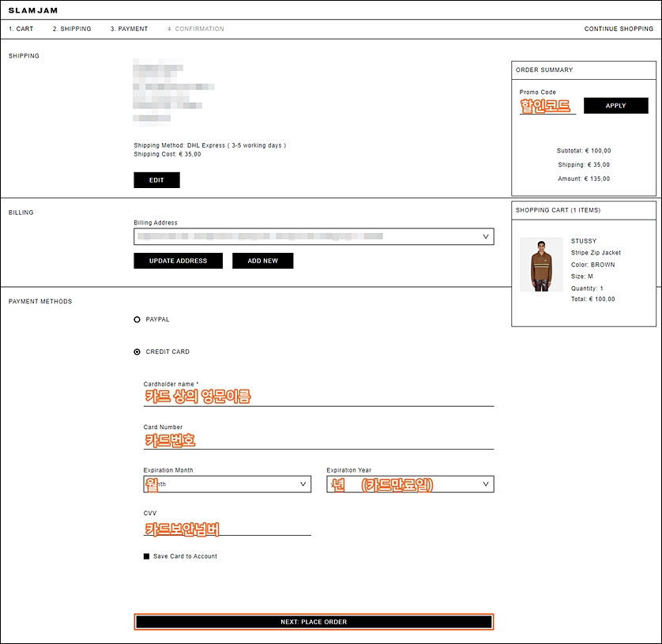Click ADD NEW billing address button
This screenshot has width=662, height=644.
point(262,261)
